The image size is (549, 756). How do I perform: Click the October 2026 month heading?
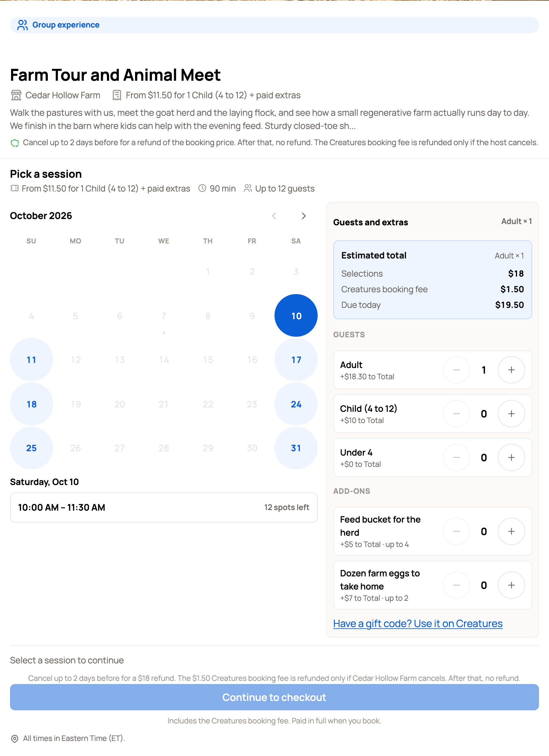point(41,216)
